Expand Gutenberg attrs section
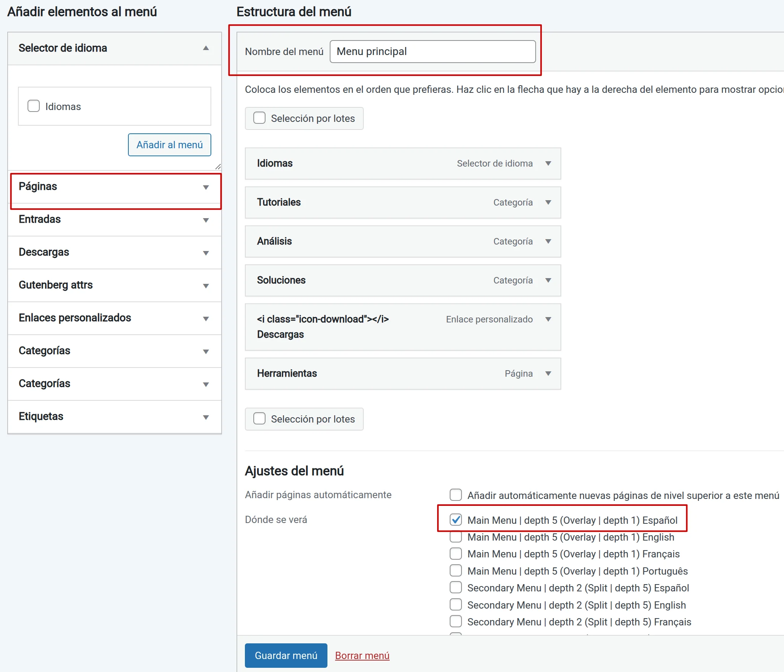 [x=206, y=286]
